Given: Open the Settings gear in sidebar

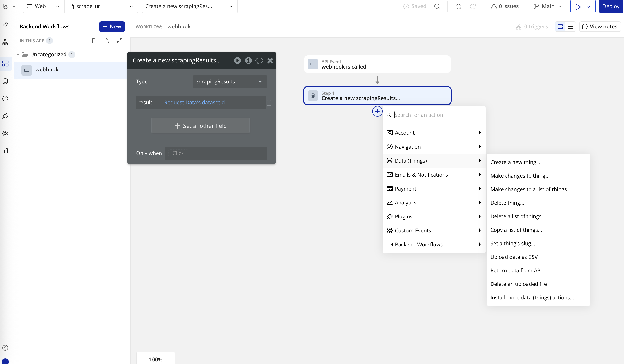Looking at the screenshot, I should click(x=5, y=134).
